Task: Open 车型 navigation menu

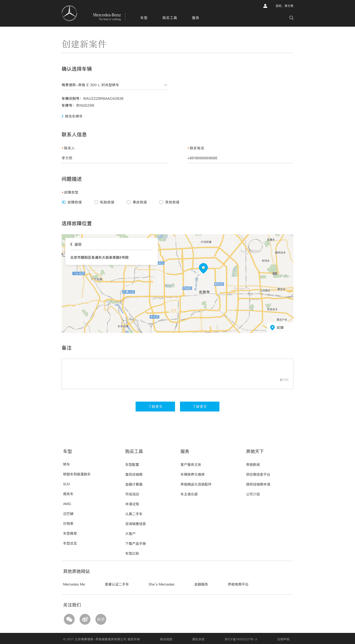Action: click(x=144, y=18)
